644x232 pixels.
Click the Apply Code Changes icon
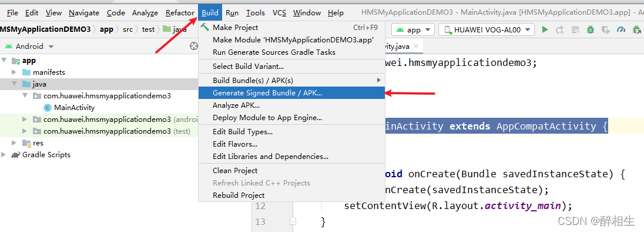(575, 29)
